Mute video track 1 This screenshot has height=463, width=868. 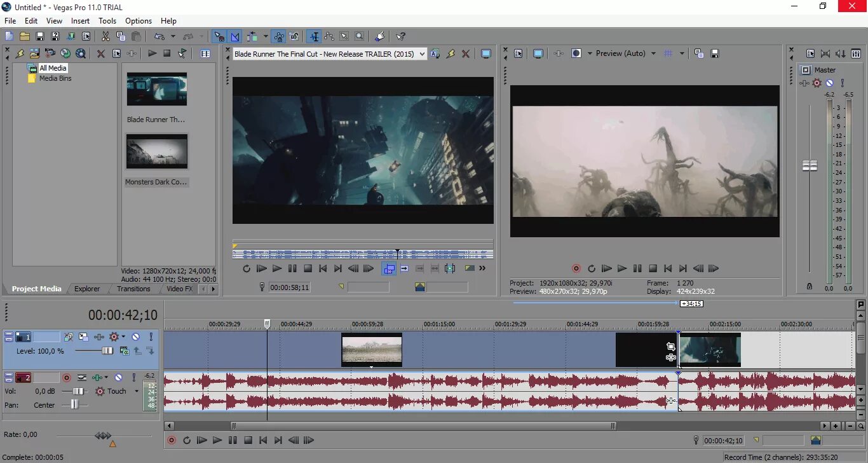click(x=135, y=336)
